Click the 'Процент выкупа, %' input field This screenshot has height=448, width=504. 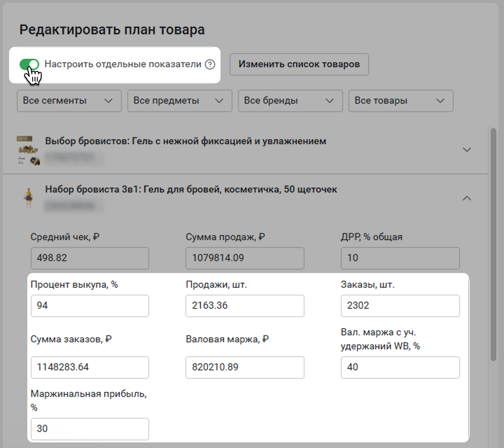[90, 306]
